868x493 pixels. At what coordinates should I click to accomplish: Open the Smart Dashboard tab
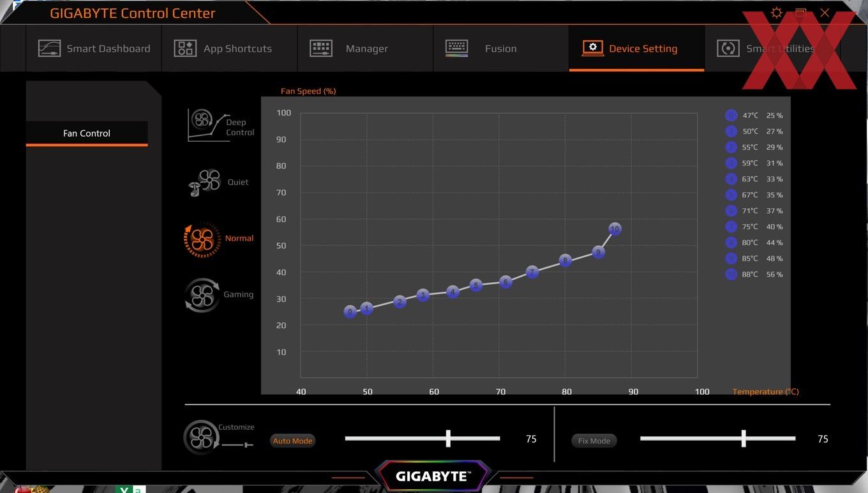coord(94,49)
